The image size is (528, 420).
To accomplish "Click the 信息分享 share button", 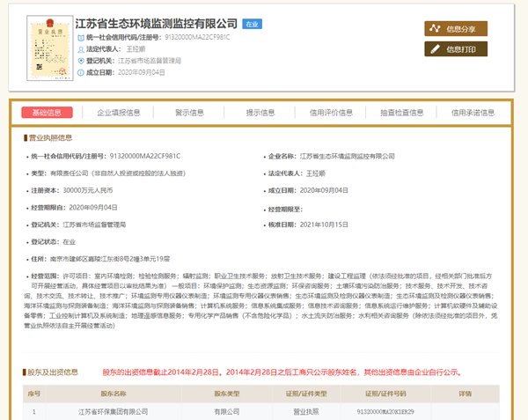I will [455, 29].
